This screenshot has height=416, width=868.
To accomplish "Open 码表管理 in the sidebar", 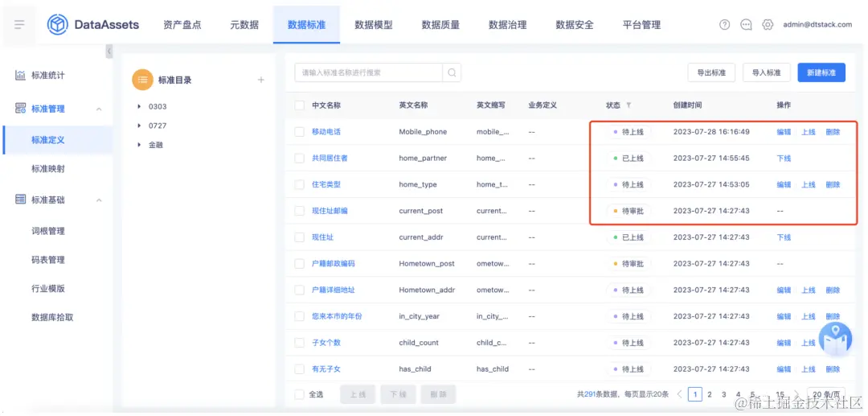I will tap(48, 260).
